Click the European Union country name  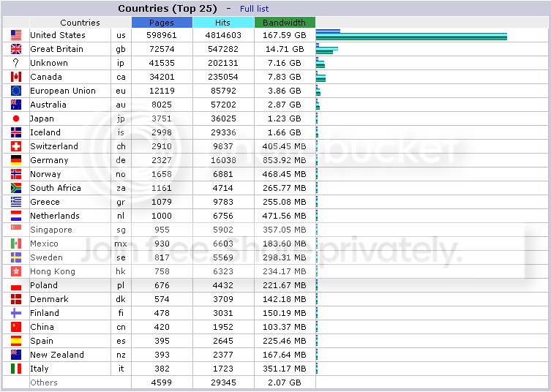click(x=63, y=91)
